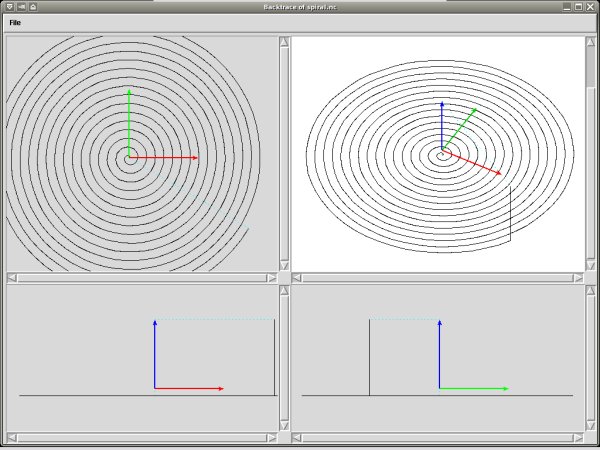Click the 3D view horizontal scrollbar track
Screen dimensions: 600x450
click(x=437, y=278)
